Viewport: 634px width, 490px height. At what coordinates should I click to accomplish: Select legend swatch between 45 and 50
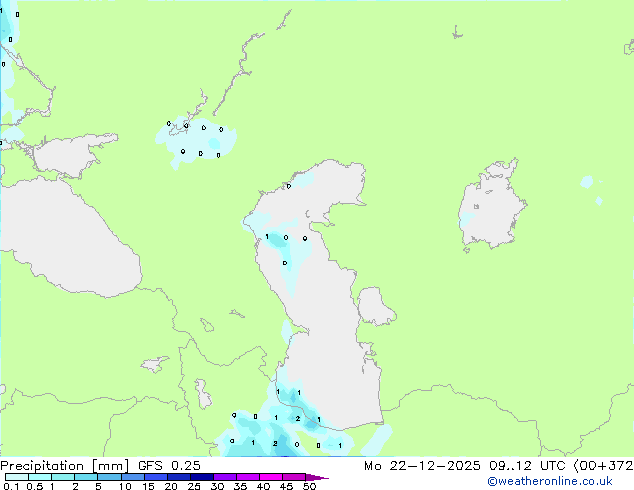[294, 477]
